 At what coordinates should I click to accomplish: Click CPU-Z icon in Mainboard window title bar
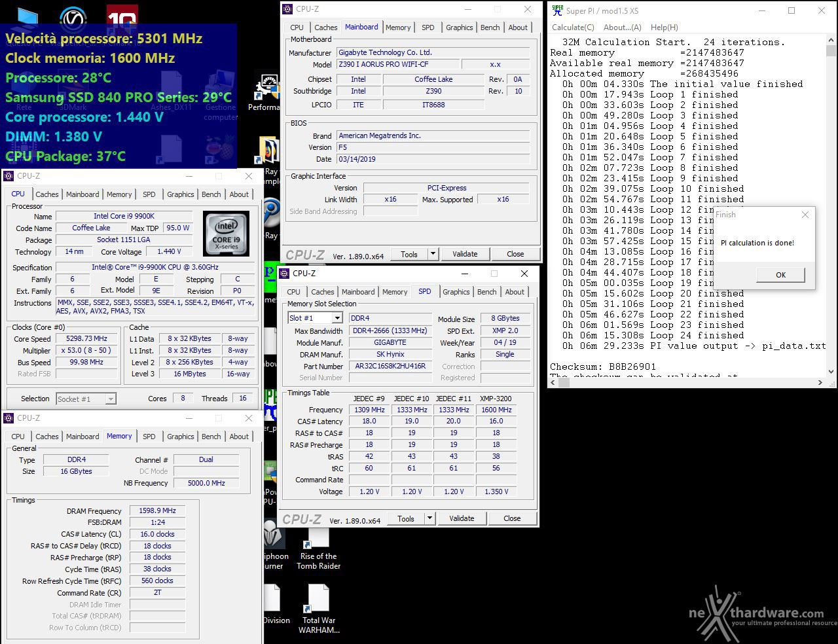(288, 9)
